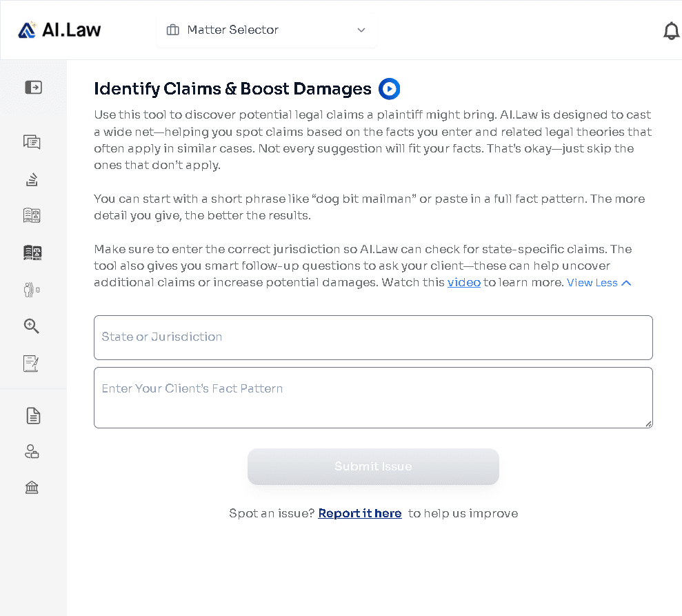The width and height of the screenshot is (682, 616).
Task: Play the tutorial video button beside title
Action: point(390,89)
